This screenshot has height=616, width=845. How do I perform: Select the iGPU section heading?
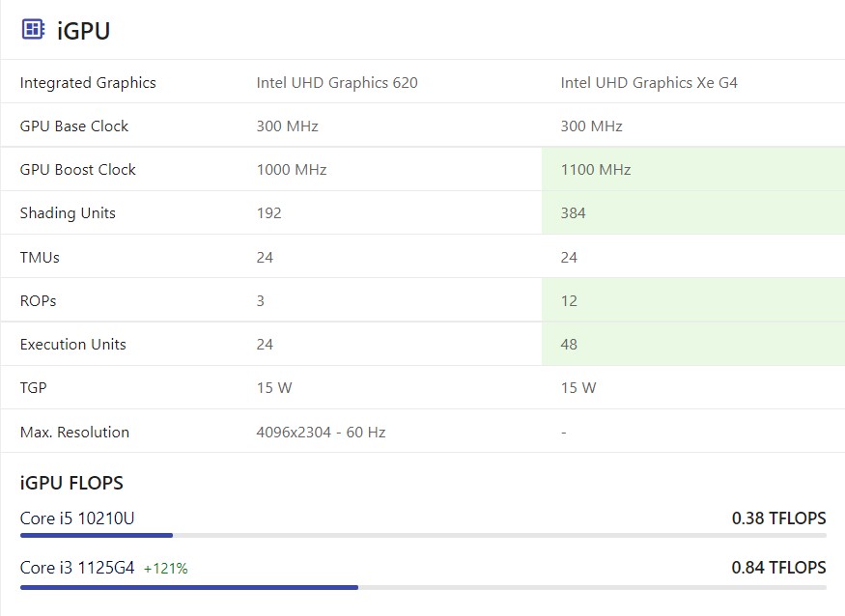pyautogui.click(x=83, y=31)
